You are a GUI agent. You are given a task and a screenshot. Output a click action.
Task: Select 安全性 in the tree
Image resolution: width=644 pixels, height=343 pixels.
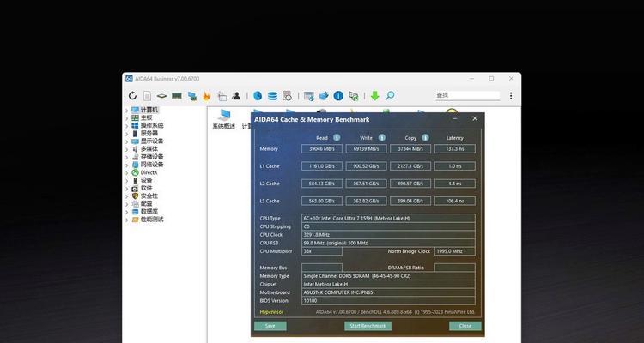coord(149,196)
